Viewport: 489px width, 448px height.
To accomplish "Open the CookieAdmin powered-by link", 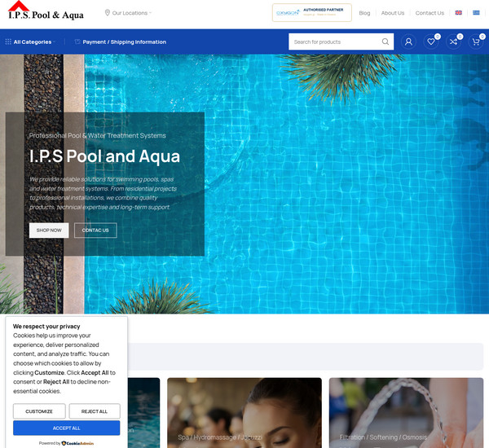I will tap(77, 443).
